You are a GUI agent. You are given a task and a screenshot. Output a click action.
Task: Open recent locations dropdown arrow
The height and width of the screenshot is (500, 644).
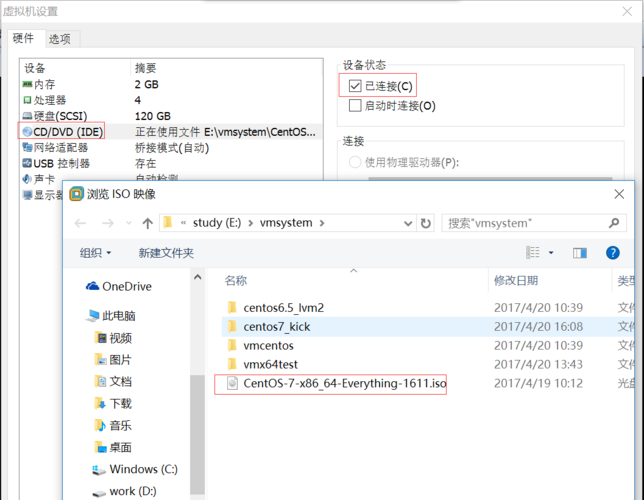tap(129, 223)
